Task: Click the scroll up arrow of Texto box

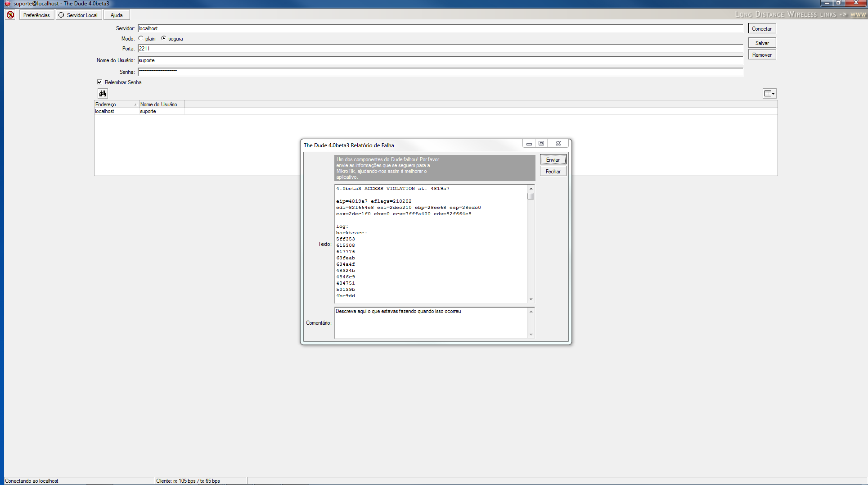Action: tap(531, 189)
